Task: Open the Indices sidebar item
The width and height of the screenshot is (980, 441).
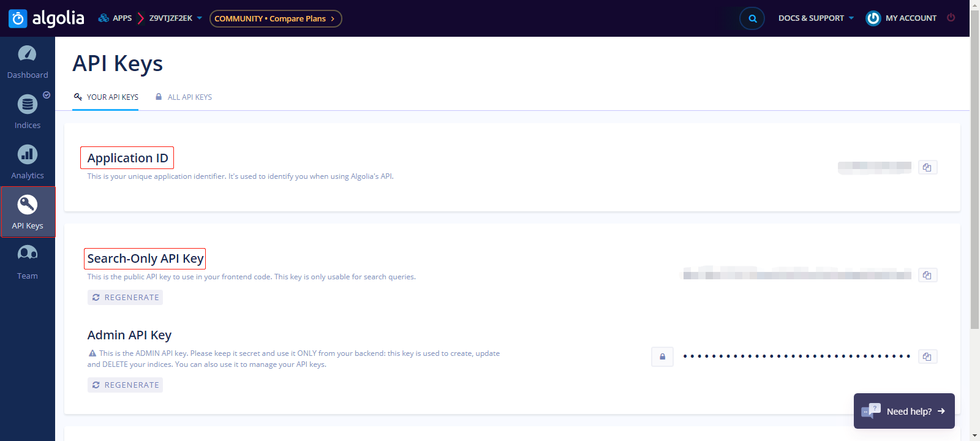Action: coord(28,112)
